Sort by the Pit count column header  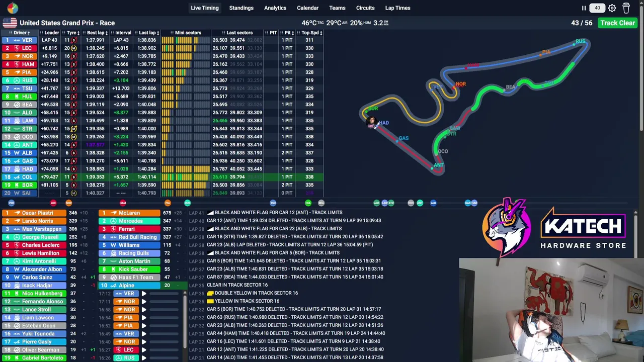coord(287,33)
